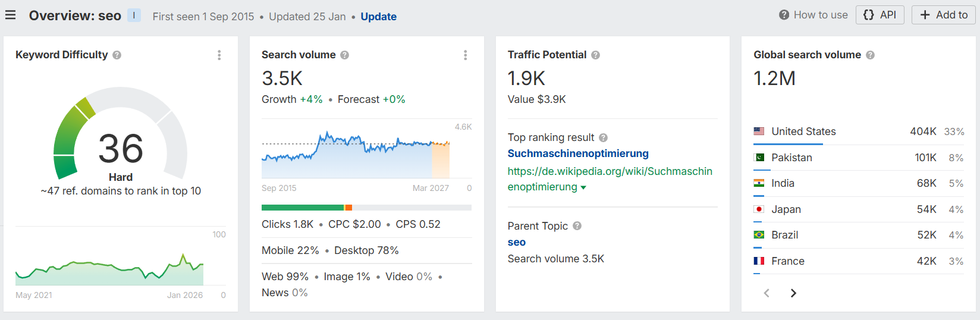Image resolution: width=980 pixels, height=320 pixels.
Task: Click the green clicks distribution bar
Action: (x=302, y=208)
